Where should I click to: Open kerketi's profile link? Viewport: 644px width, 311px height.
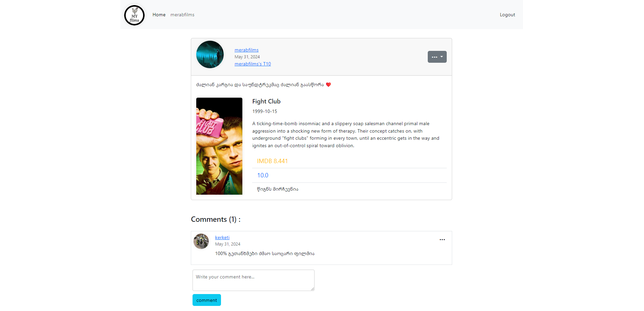coord(222,237)
